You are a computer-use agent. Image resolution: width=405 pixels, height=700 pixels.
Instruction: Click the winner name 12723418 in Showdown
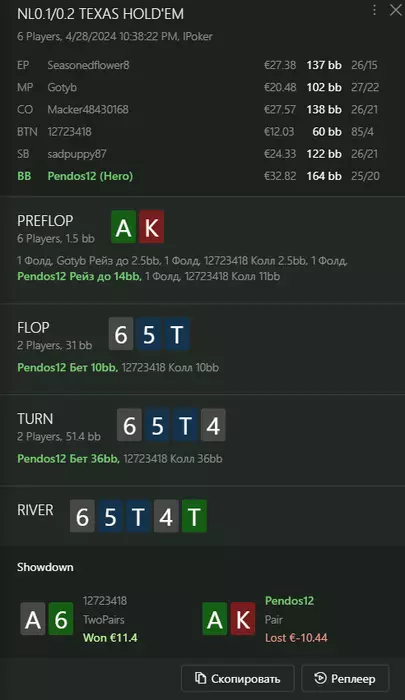click(x=105, y=601)
